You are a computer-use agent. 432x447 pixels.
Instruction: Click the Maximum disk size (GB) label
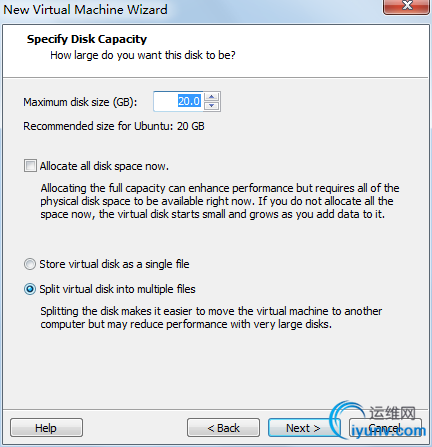pyautogui.click(x=80, y=102)
